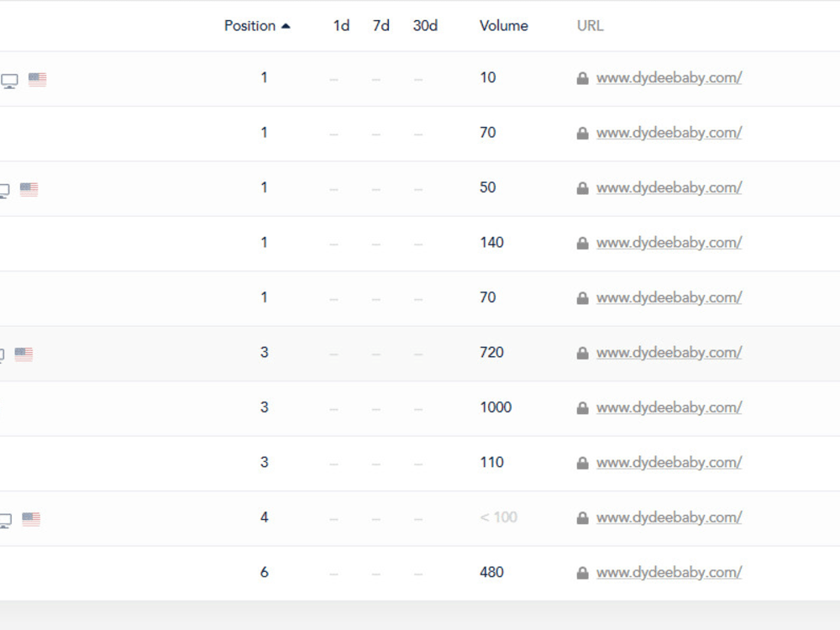This screenshot has height=630, width=840.
Task: Open the dydeebaby.com link in the volume 1000 row
Action: click(x=669, y=408)
